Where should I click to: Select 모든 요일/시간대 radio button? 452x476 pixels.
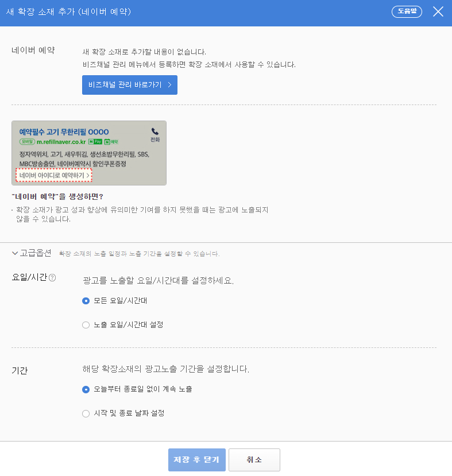[86, 301]
